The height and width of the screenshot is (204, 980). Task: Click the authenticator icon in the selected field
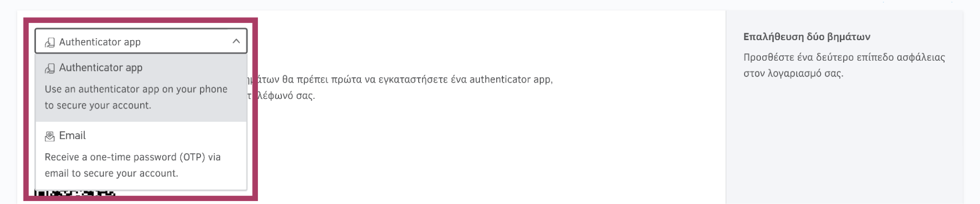click(x=50, y=43)
